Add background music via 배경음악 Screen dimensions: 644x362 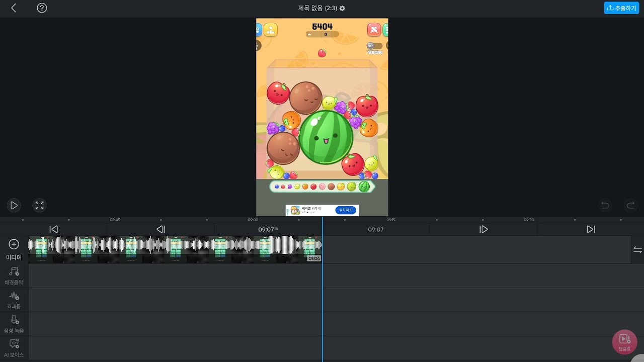tap(14, 276)
